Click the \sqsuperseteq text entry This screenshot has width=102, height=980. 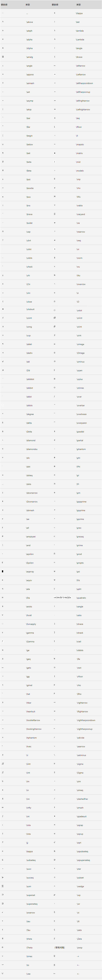tap(83, 860)
